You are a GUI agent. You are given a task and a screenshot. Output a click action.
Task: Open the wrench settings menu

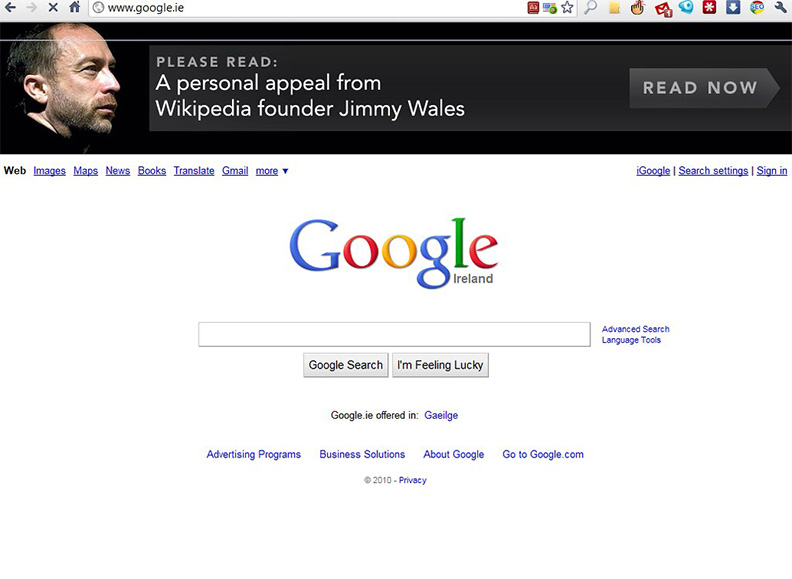point(781,8)
